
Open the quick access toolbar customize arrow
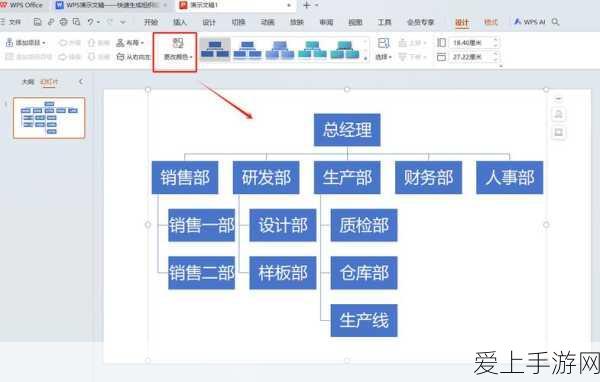tap(123, 23)
